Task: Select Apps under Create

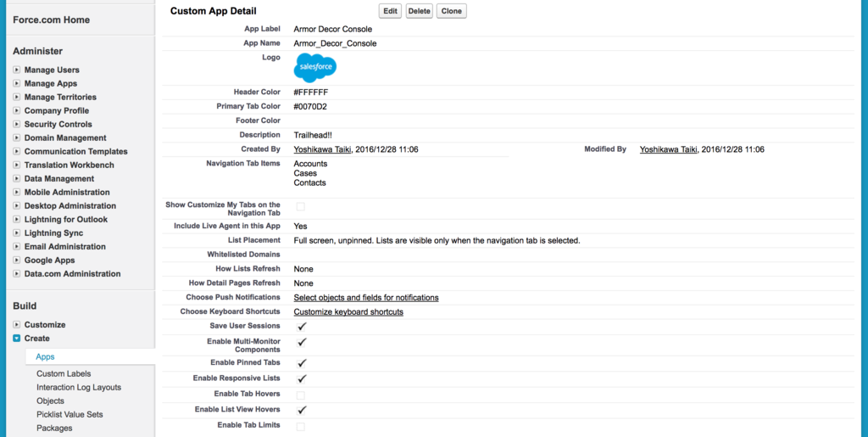Action: pos(46,357)
